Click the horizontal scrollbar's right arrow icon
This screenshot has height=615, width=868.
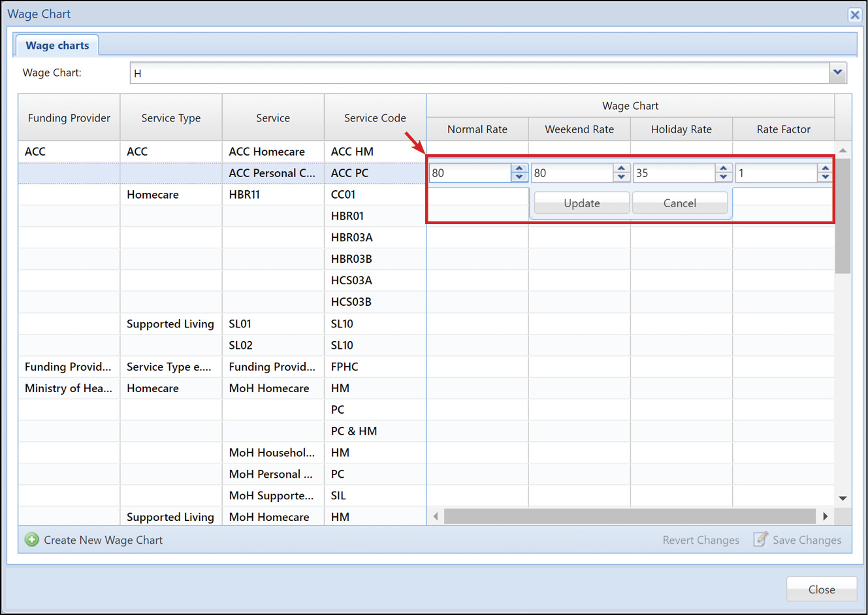[826, 516]
